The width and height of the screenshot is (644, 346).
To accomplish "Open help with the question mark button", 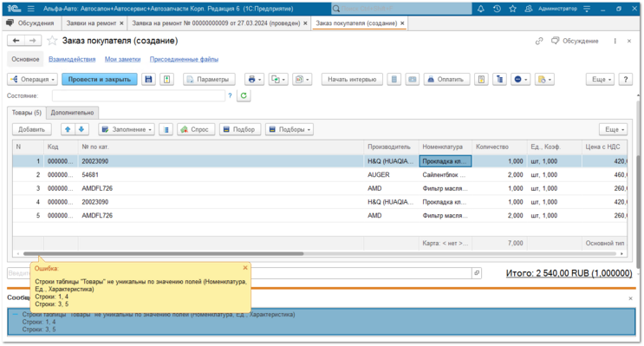I will 626,79.
